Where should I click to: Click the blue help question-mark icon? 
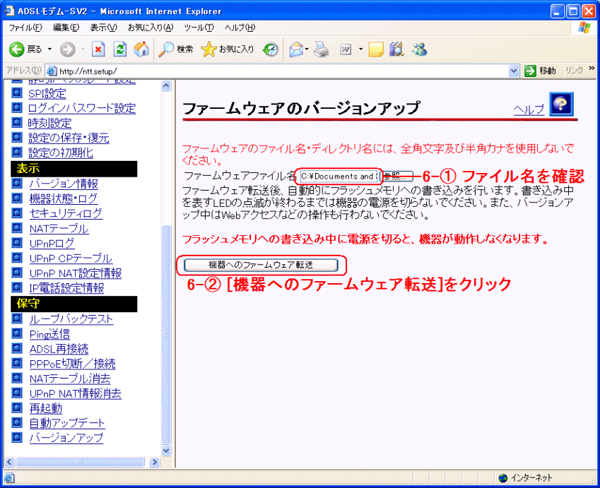[x=561, y=104]
